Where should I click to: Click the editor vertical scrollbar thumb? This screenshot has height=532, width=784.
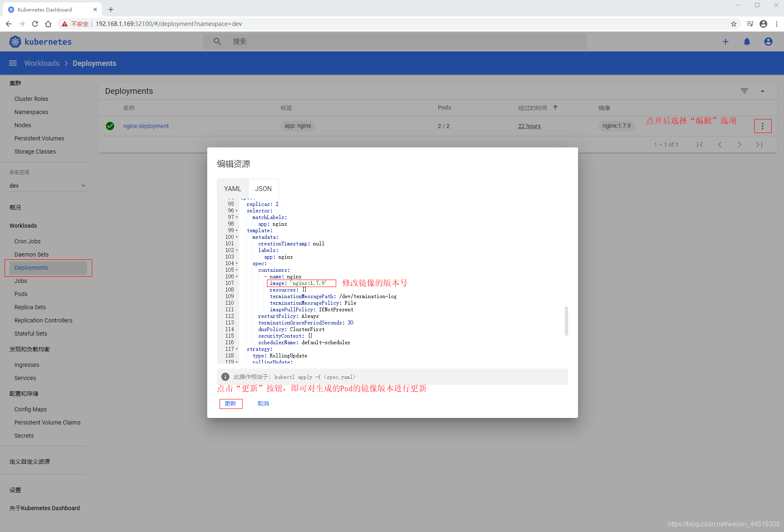(566, 321)
